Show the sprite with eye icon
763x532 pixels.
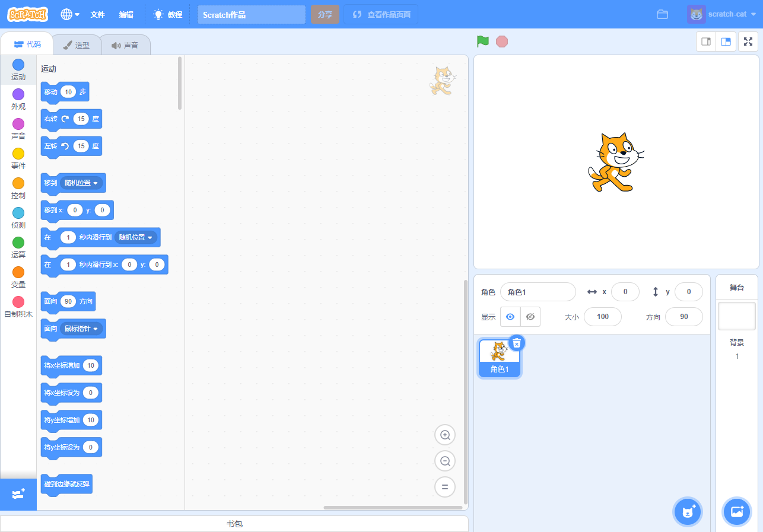[510, 317]
